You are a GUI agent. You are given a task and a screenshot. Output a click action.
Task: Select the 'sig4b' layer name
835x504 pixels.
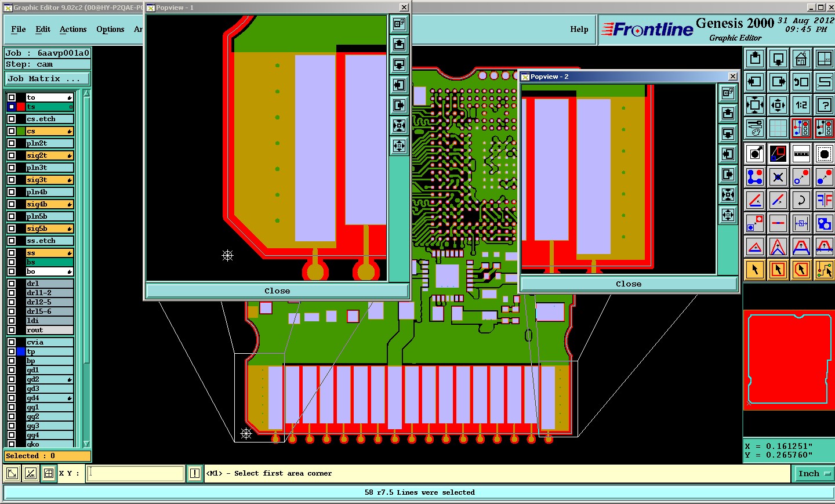click(49, 204)
